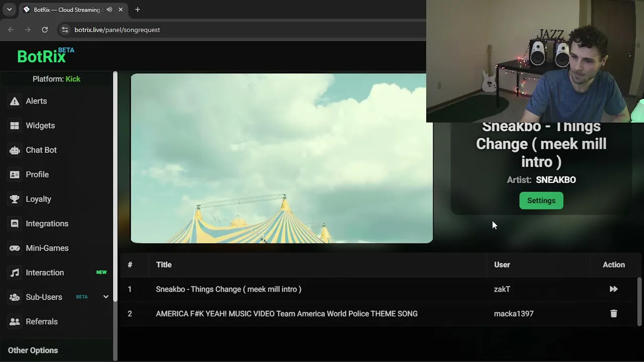Open the Alerts menu item
Viewport: 644px width, 362px height.
click(36, 101)
